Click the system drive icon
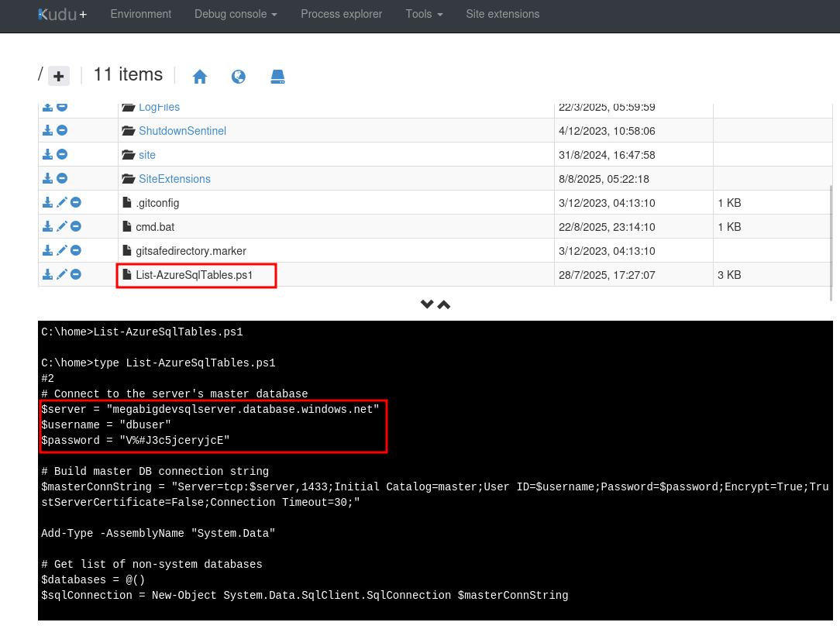This screenshot has height=629, width=840. click(x=277, y=76)
